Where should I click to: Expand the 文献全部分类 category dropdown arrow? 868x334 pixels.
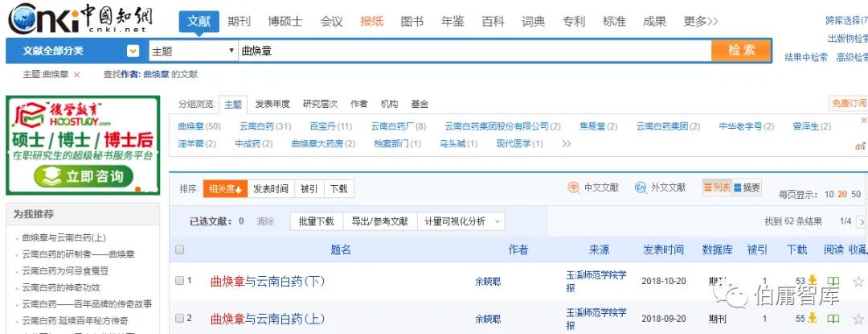coord(133,51)
